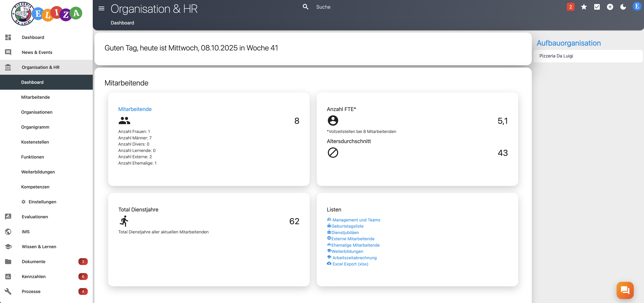Open the user profile avatar E
The width and height of the screenshot is (644, 303).
pyautogui.click(x=637, y=7)
